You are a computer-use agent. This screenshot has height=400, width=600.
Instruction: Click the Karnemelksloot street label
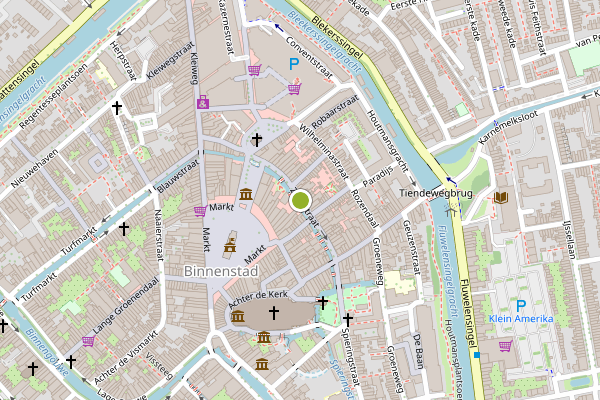click(509, 127)
